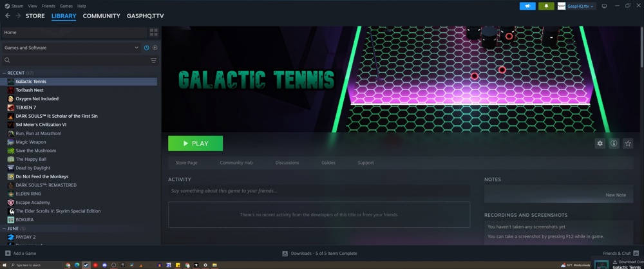Click Toribash Next game icon

[11, 90]
